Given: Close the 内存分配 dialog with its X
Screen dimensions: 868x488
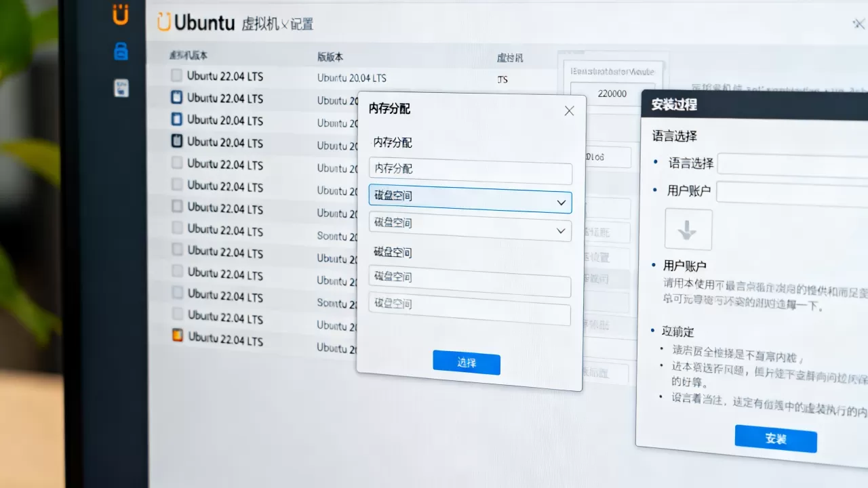Looking at the screenshot, I should tap(570, 110).
